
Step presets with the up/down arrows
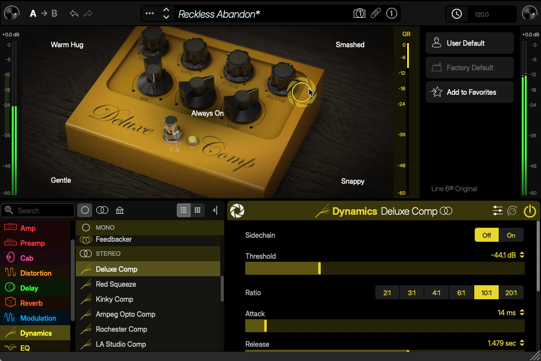click(166, 14)
